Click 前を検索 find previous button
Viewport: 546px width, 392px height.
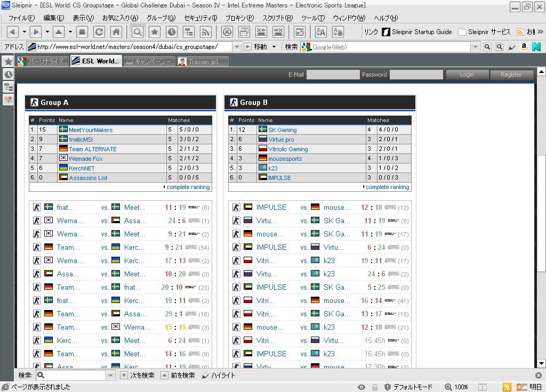pos(178,375)
